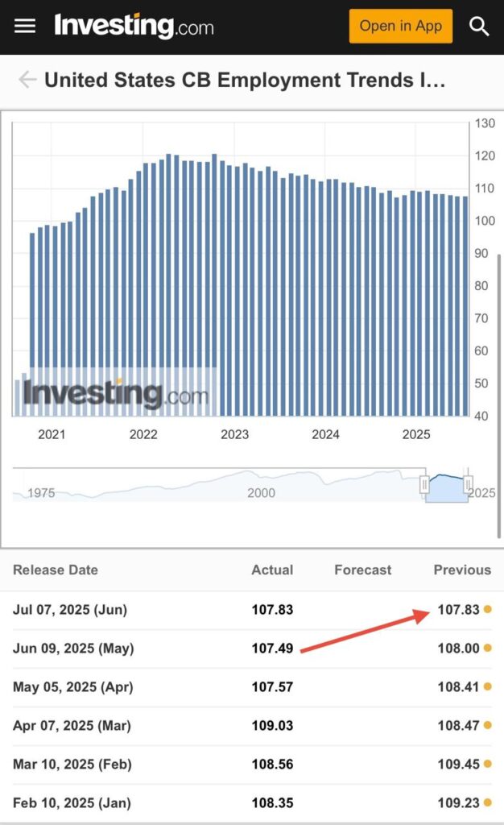Select the Release Date column header
The image size is (504, 825).
coord(56,570)
